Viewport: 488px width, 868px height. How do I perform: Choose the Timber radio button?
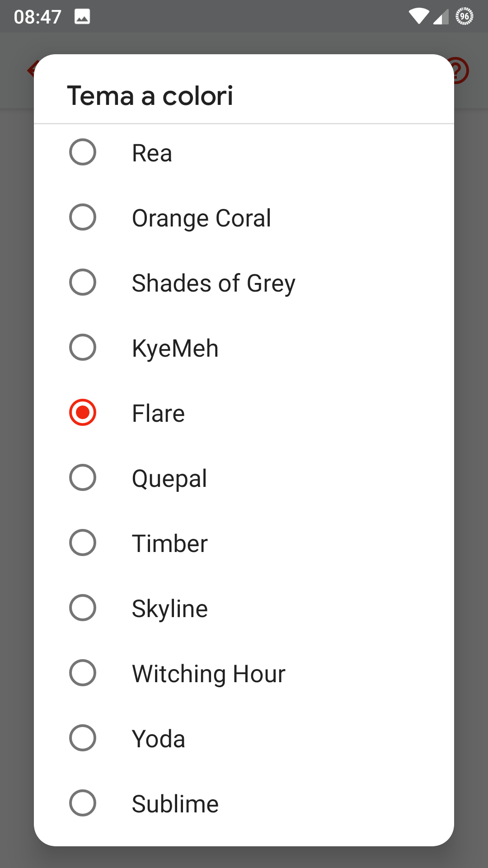pyautogui.click(x=83, y=542)
